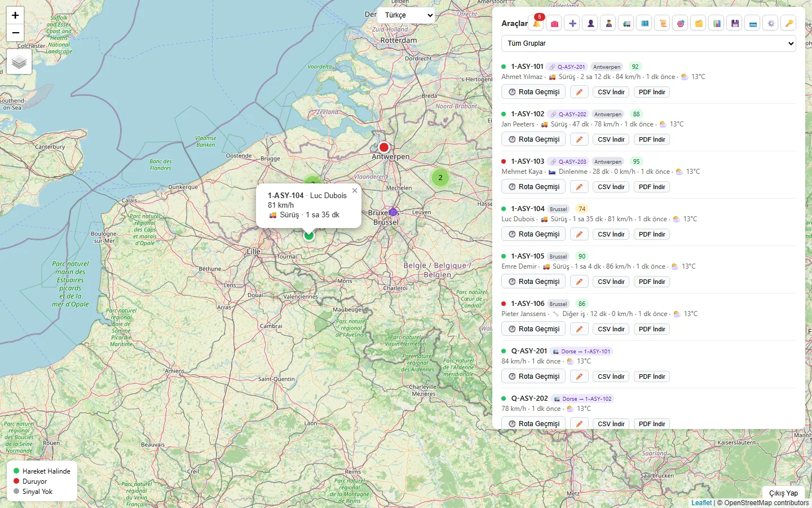This screenshot has height=508, width=812.
Task: Click the Hareket Halinde legend entry
Action: coord(42,471)
